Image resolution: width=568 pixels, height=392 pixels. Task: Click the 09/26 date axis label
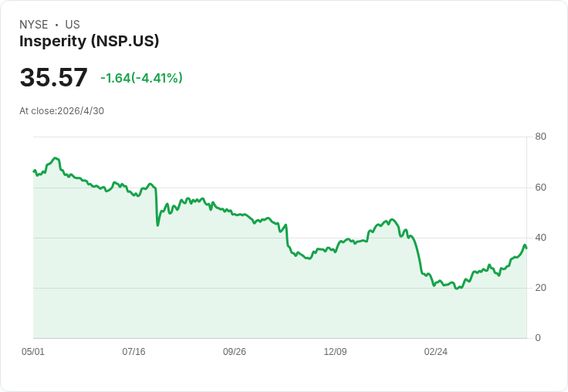pyautogui.click(x=235, y=351)
